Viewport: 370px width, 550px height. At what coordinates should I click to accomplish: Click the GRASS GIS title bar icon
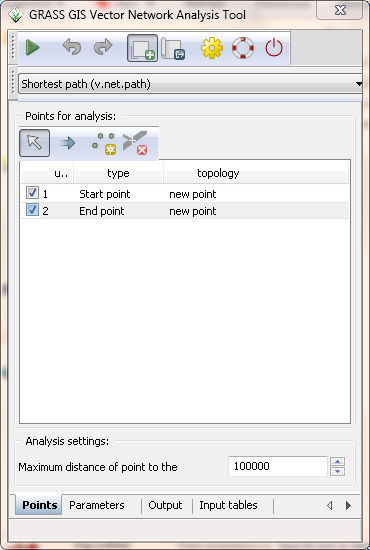pos(15,15)
